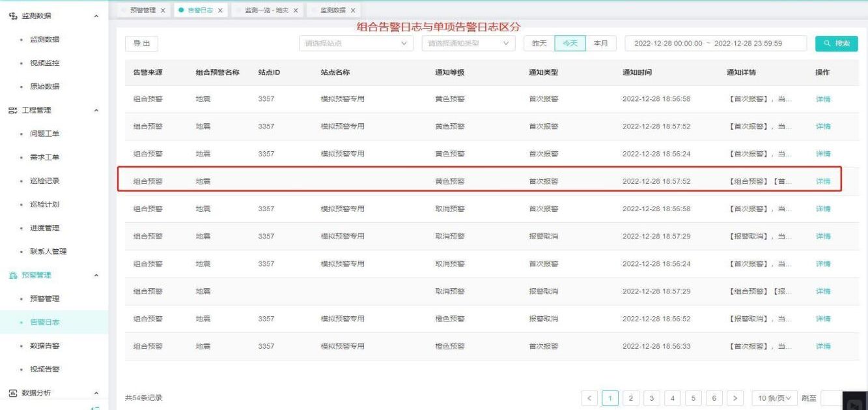Click the 工程管理 sidebar section icon
The height and width of the screenshot is (410, 868).
pyautogui.click(x=12, y=110)
